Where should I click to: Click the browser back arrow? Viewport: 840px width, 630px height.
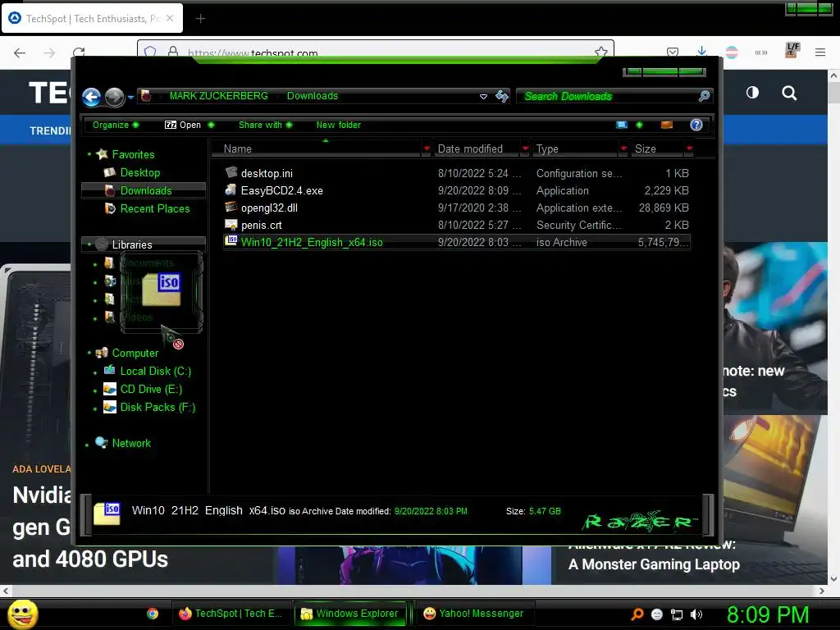click(20, 52)
